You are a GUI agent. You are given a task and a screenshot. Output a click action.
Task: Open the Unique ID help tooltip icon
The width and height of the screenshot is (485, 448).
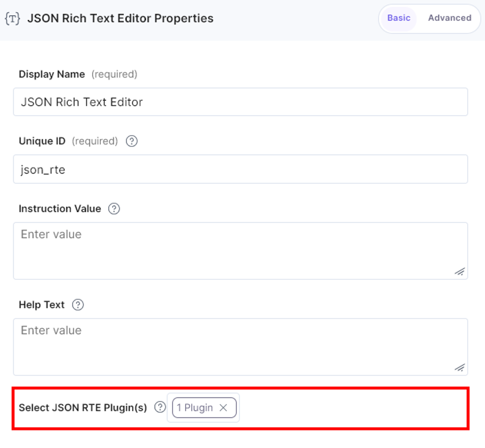[132, 141]
